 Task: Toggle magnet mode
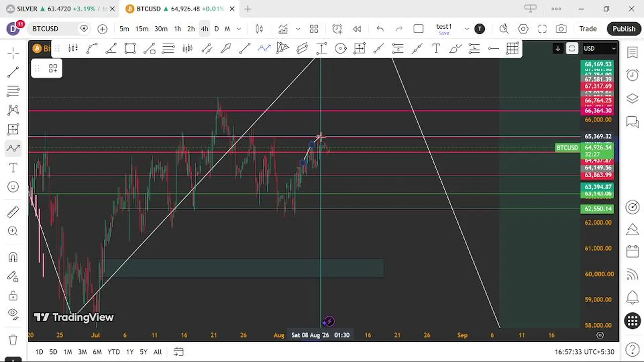click(x=13, y=257)
